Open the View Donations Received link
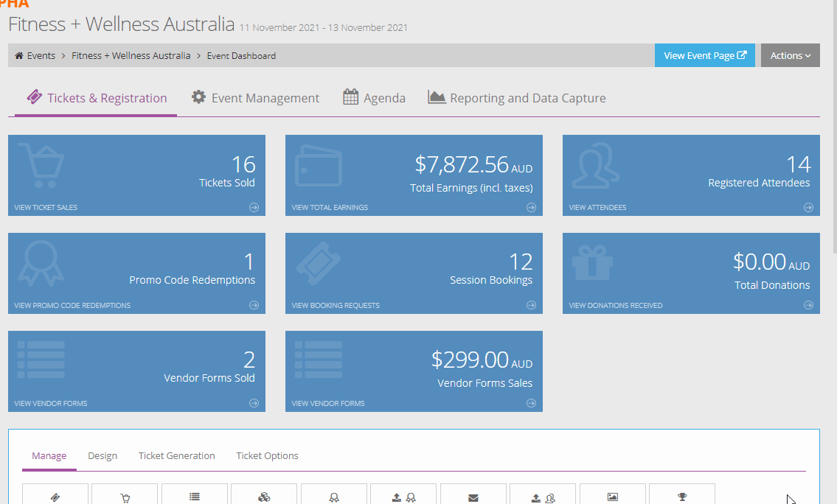Viewport: 837px width, 504px height. pyautogui.click(x=616, y=306)
